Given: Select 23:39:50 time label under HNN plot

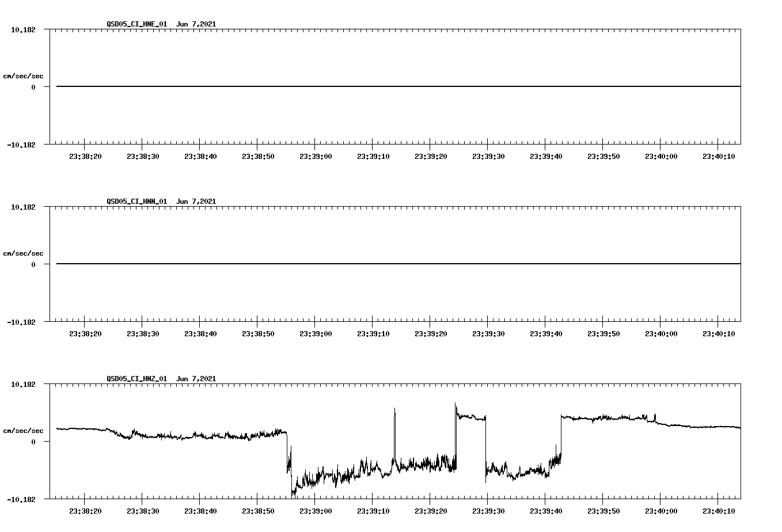Looking at the screenshot, I should click(603, 334).
